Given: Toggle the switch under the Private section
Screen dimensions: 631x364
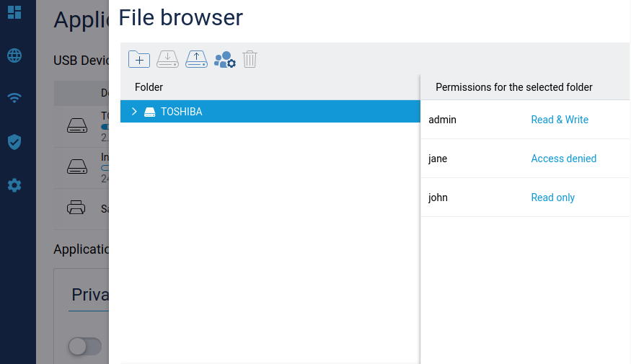Looking at the screenshot, I should tap(84, 347).
